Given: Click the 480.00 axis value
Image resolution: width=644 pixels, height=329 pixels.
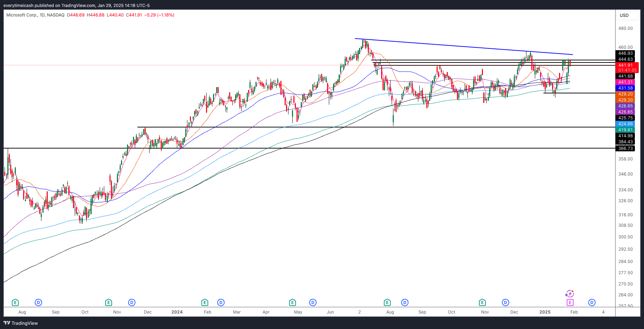Looking at the screenshot, I should 625,28.
